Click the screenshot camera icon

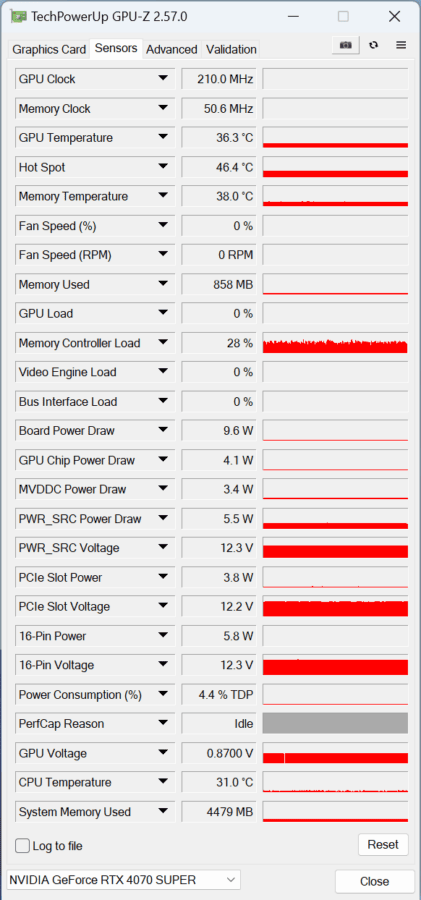(346, 45)
